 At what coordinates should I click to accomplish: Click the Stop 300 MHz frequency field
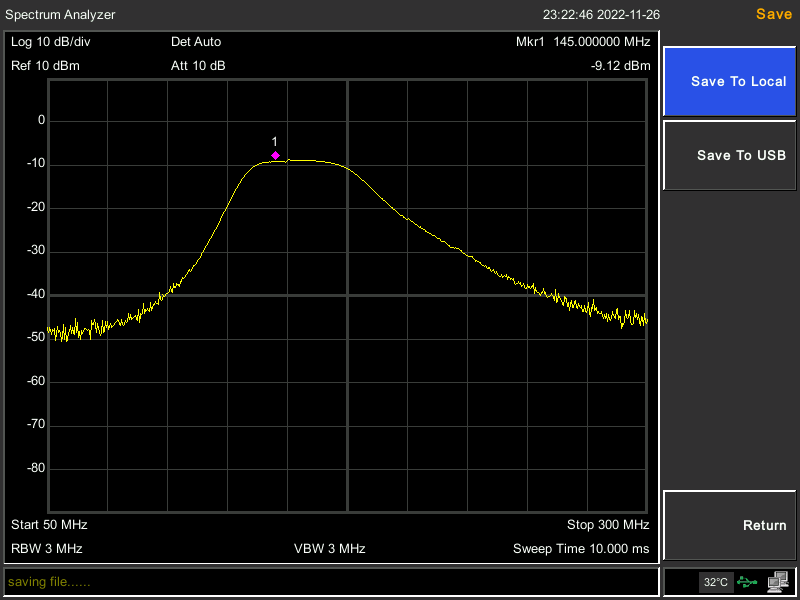[x=608, y=525]
